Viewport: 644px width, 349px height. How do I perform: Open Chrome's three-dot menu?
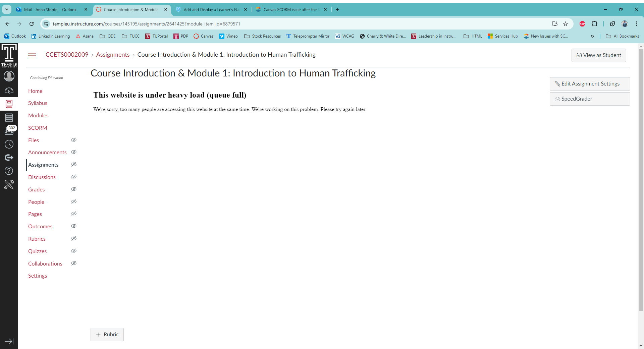pos(637,24)
